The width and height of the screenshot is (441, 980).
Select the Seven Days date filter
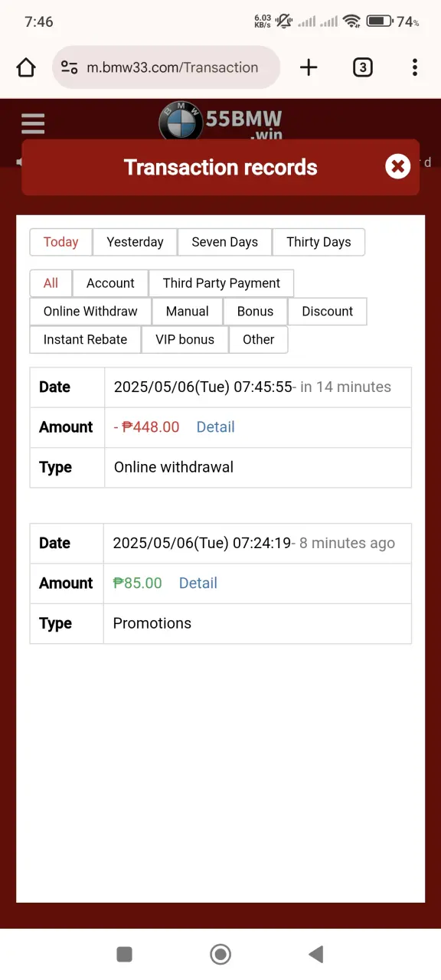[224, 242]
